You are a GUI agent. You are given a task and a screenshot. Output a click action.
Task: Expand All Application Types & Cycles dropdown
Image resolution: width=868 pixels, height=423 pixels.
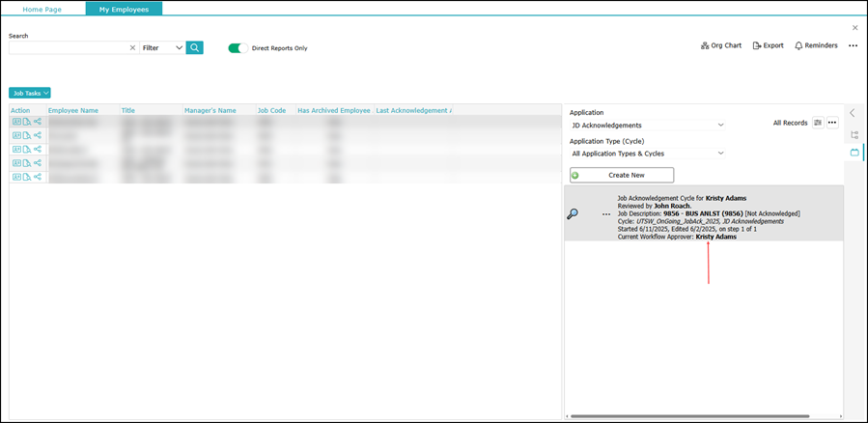[646, 153]
